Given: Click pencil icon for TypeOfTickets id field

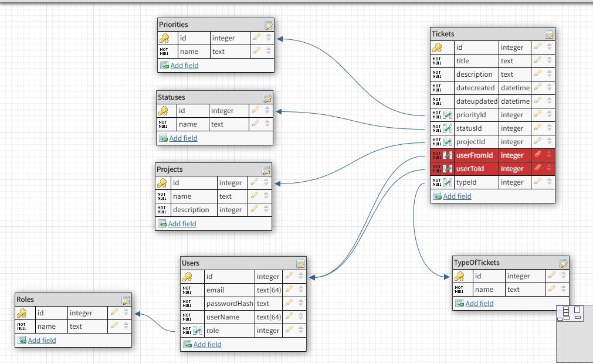Looking at the screenshot, I should [552, 275].
